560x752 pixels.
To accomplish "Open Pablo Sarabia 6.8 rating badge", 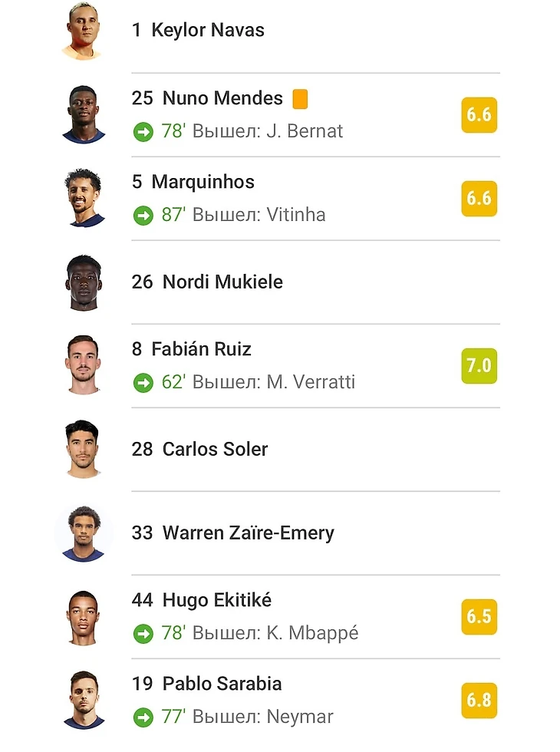I will click(479, 700).
